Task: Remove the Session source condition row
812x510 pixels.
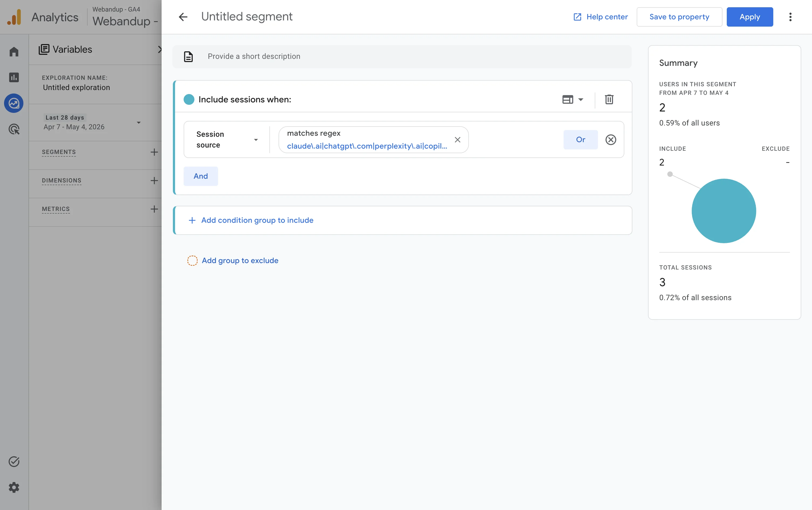Action: (611, 139)
